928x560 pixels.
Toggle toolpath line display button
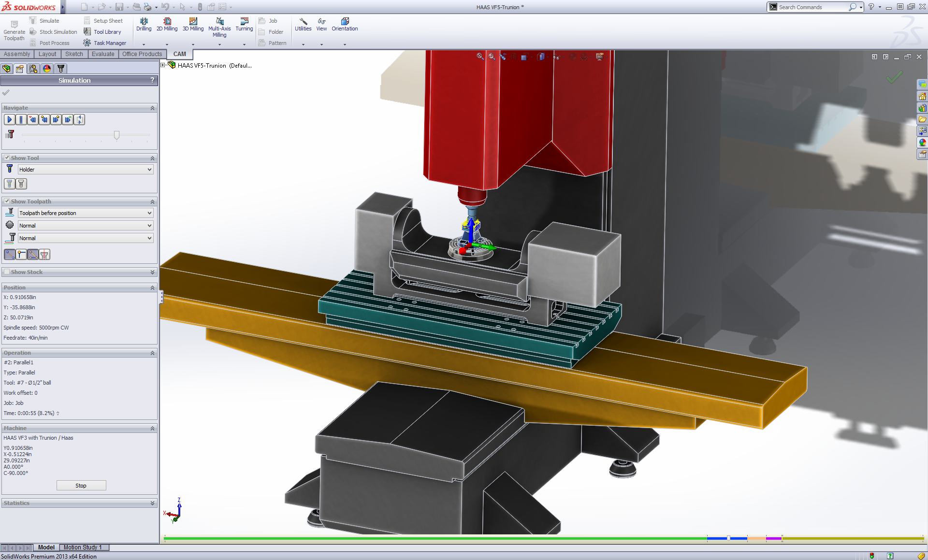[x=9, y=254]
